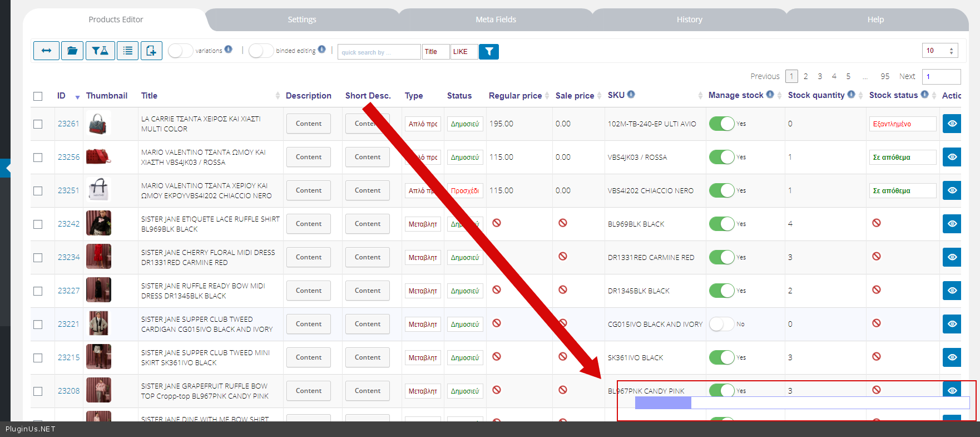Open the LIKE search-condition dropdown
The height and width of the screenshot is (437, 980).
click(464, 52)
